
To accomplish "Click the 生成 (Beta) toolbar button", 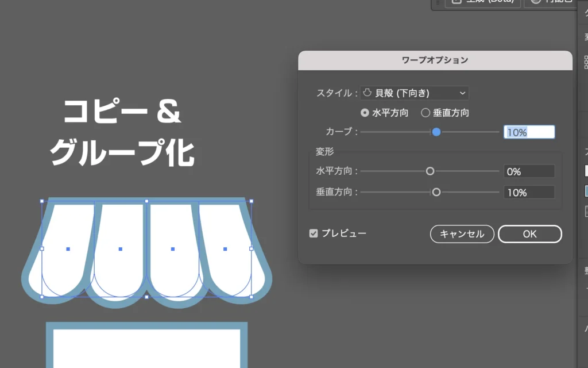I will [483, 2].
